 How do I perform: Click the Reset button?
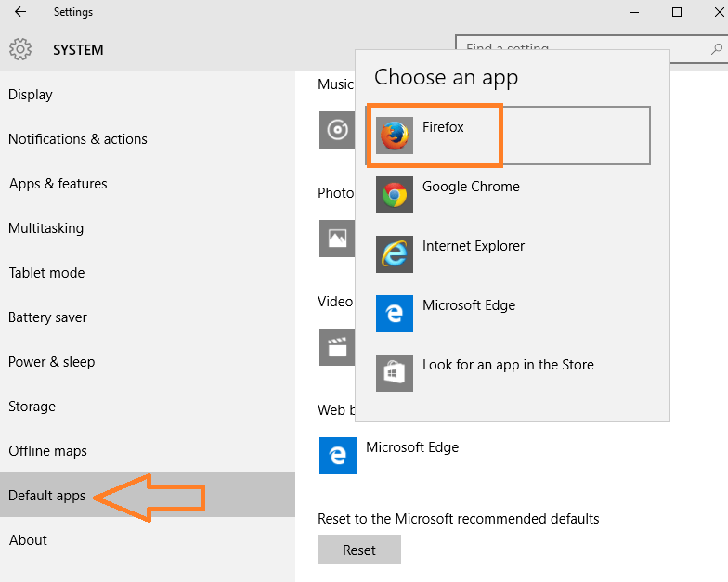358,550
